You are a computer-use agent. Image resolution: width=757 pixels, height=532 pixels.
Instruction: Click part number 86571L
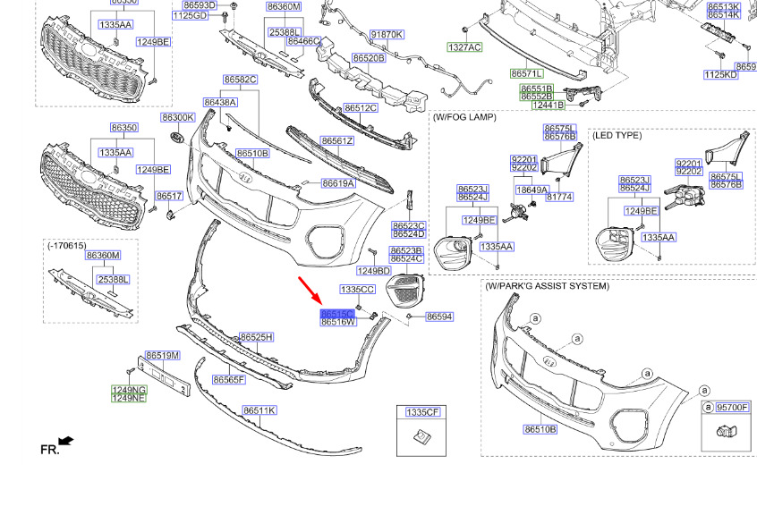(526, 73)
